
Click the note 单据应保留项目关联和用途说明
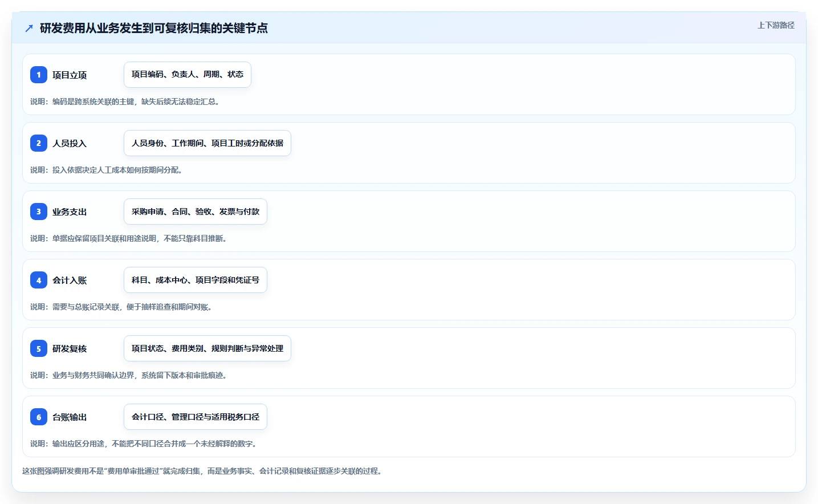(x=129, y=238)
